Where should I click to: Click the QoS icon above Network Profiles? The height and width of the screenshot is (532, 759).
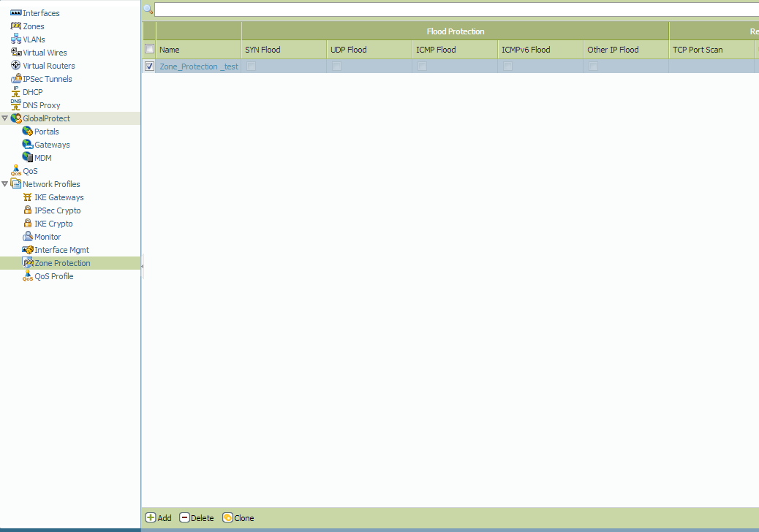point(16,171)
